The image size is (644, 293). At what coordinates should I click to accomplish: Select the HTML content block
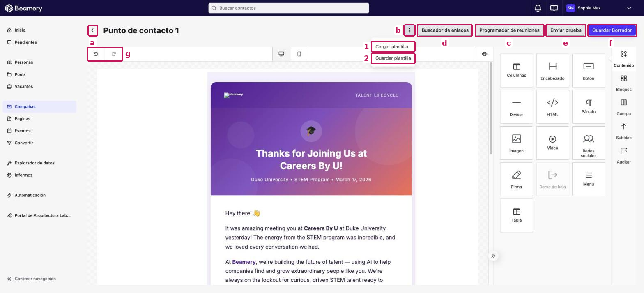(x=552, y=106)
